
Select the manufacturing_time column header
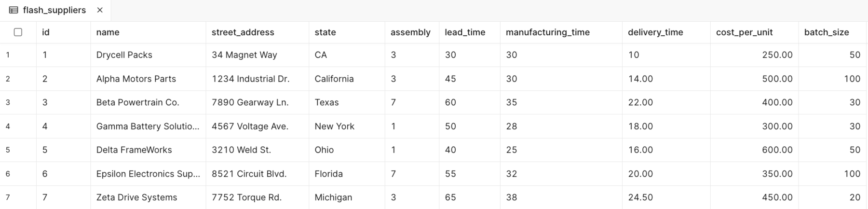coord(547,32)
